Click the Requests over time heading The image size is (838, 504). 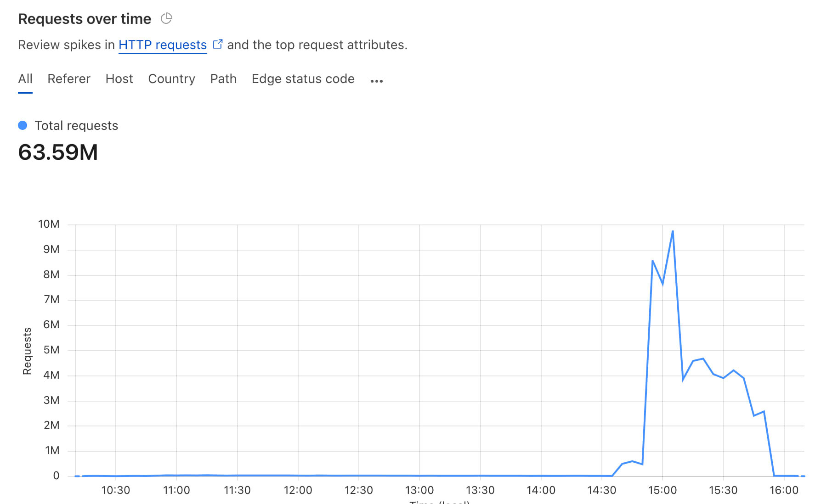pos(85,19)
